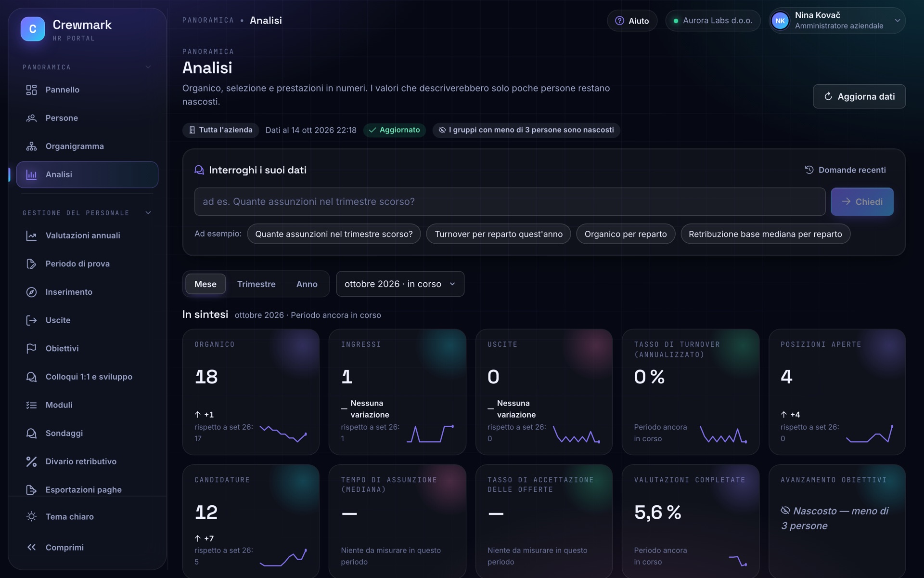Open the Valutazioni annuali chart icon

pyautogui.click(x=31, y=236)
